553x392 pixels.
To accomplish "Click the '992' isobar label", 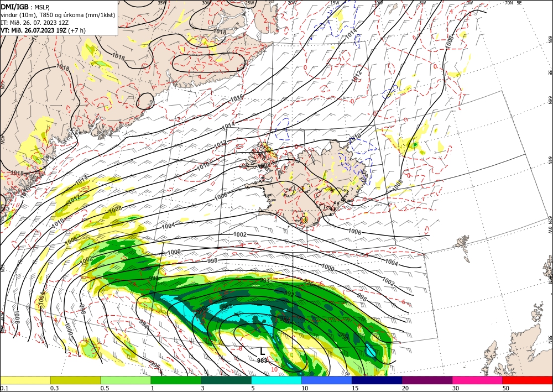I will (x=289, y=294).
